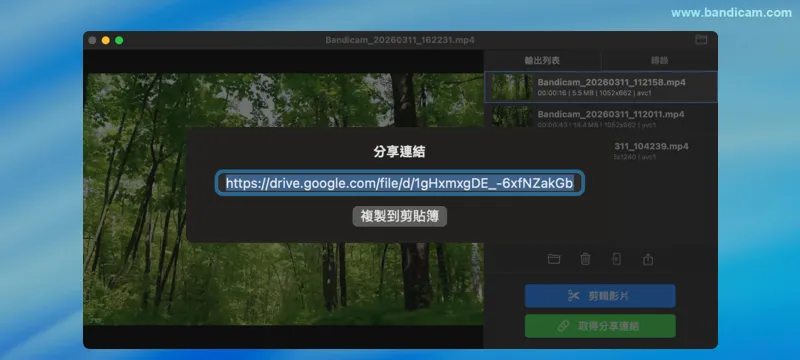Click the import file icon beside trash
Viewport: 800px width, 360px height.
tap(616, 259)
